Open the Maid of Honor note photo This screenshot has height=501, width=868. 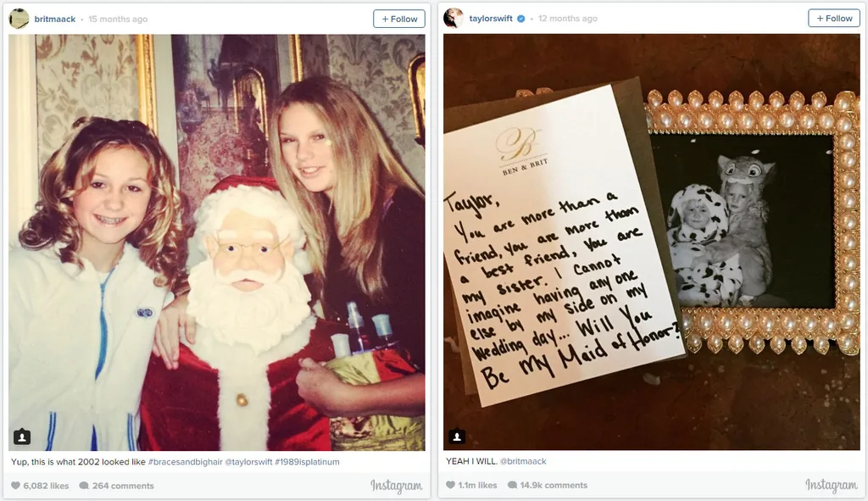[652, 242]
